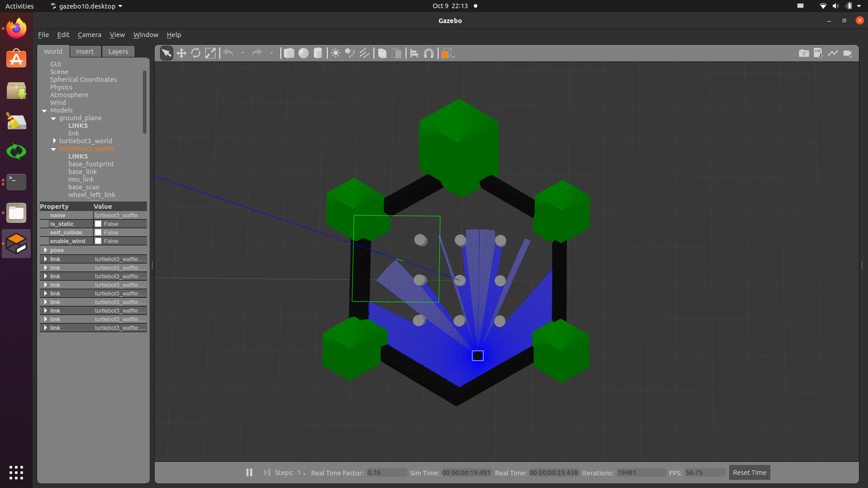Screen dimensions: 868x488
Task: Open the plot utility icon
Action: pos(833,53)
